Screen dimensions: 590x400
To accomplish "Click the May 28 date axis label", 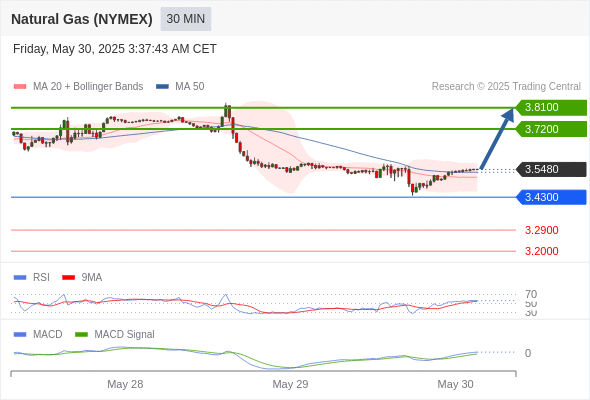I will (125, 384).
